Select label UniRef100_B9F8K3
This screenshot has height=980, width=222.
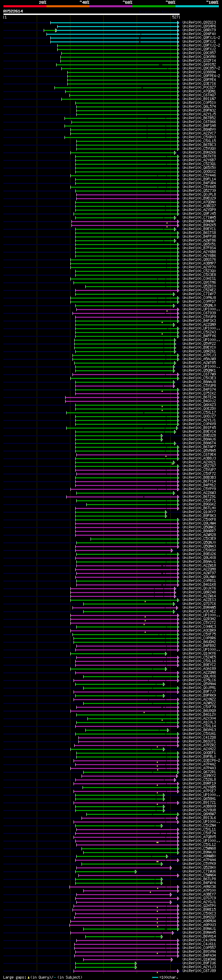(199, 516)
